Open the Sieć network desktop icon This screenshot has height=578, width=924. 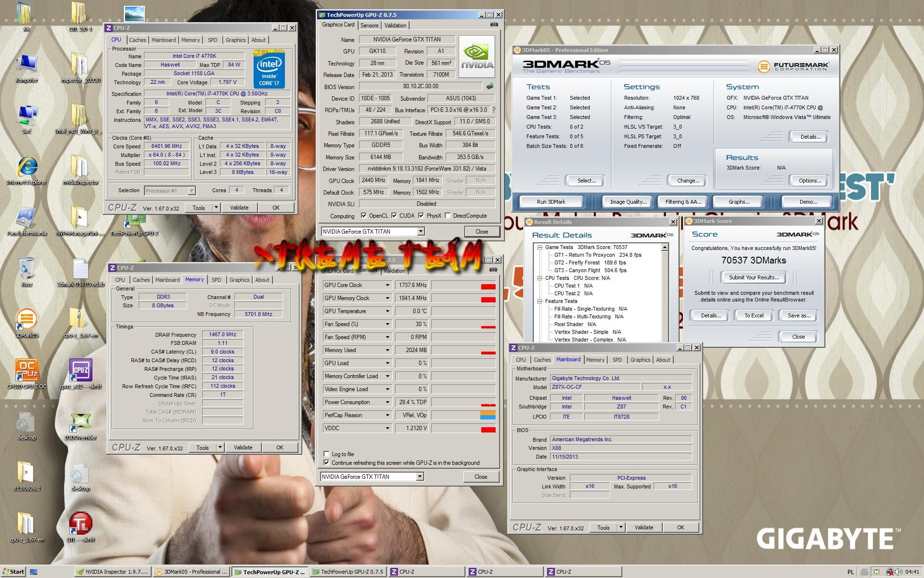coord(26,118)
